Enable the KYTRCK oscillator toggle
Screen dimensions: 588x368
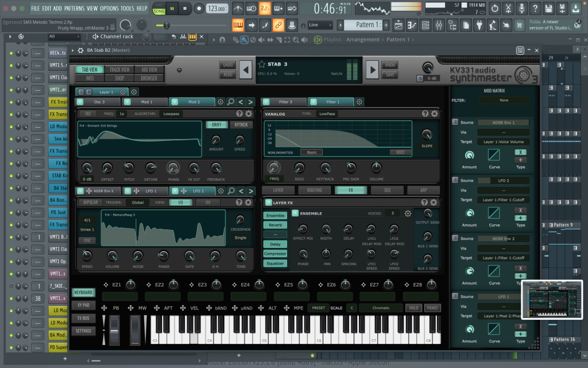click(x=241, y=125)
